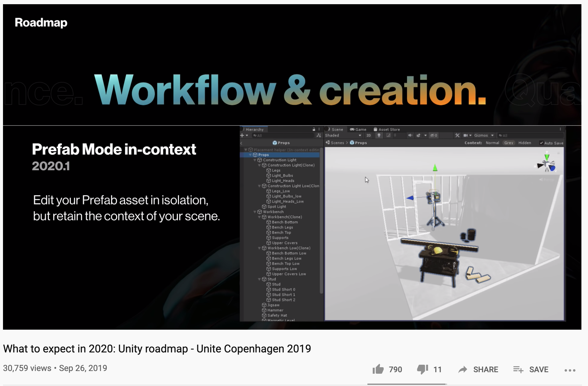588x386 pixels.
Task: Switch to the Asset Store tab
Action: (387, 129)
